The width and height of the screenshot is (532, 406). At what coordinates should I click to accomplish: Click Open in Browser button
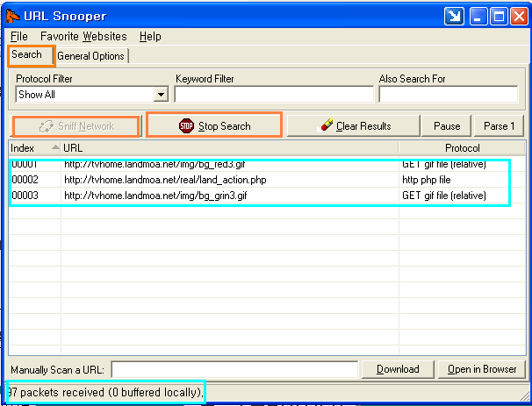click(x=482, y=369)
